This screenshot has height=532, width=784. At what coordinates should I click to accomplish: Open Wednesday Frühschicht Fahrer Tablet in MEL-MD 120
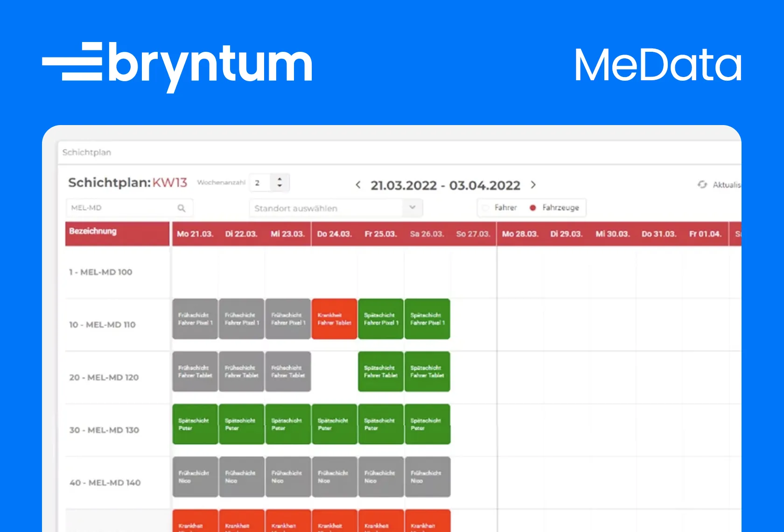point(287,371)
